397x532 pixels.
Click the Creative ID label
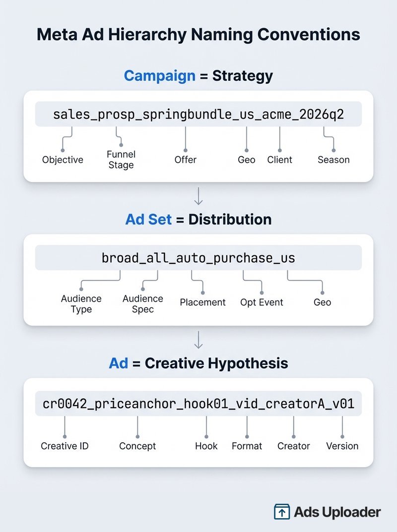point(65,446)
